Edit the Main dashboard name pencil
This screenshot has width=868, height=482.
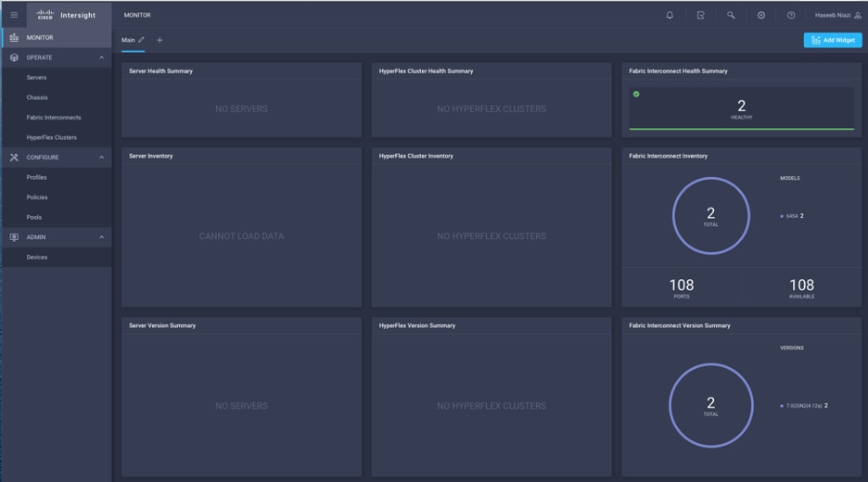pyautogui.click(x=141, y=40)
